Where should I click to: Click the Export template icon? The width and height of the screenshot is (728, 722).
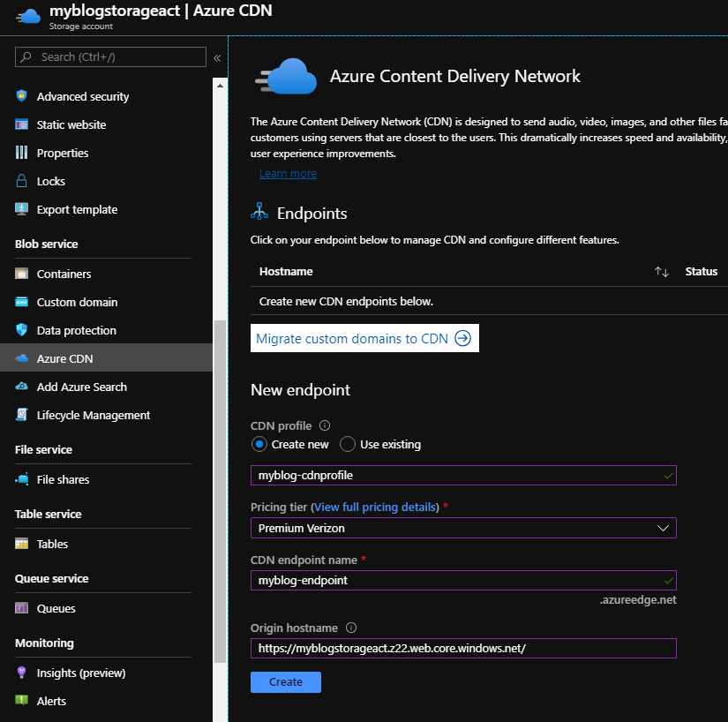pos(22,209)
